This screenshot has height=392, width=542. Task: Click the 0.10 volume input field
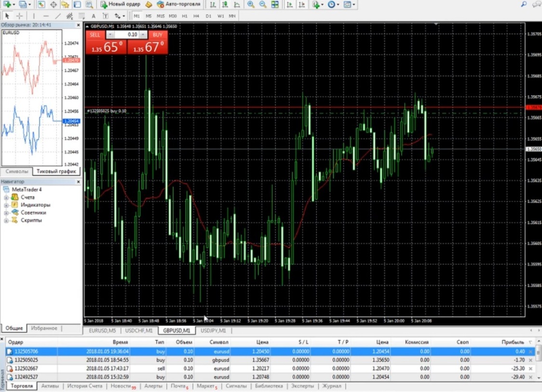(x=126, y=35)
